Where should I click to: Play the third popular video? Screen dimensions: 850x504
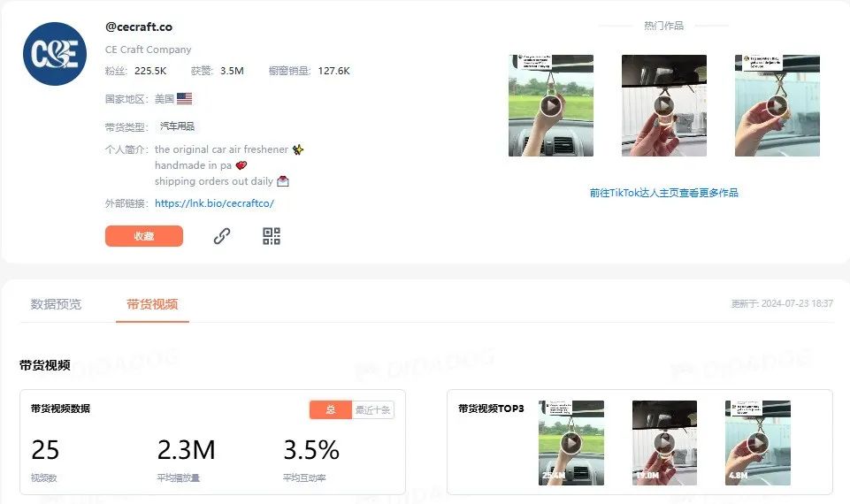point(777,106)
